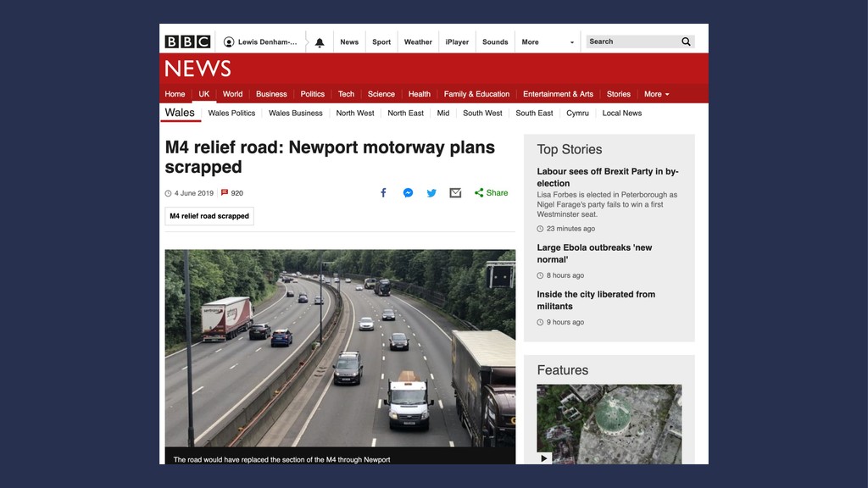
Task: Click the Lewis Denham account icon
Action: click(229, 42)
